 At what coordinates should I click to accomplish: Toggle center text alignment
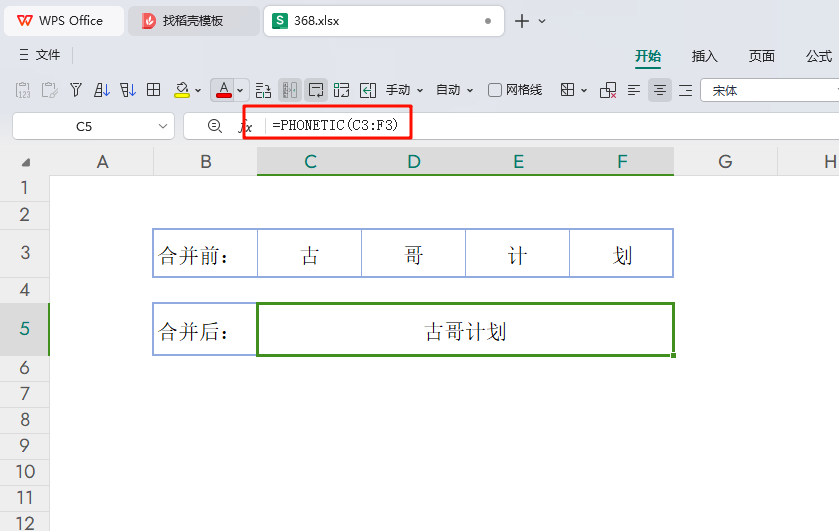point(660,90)
